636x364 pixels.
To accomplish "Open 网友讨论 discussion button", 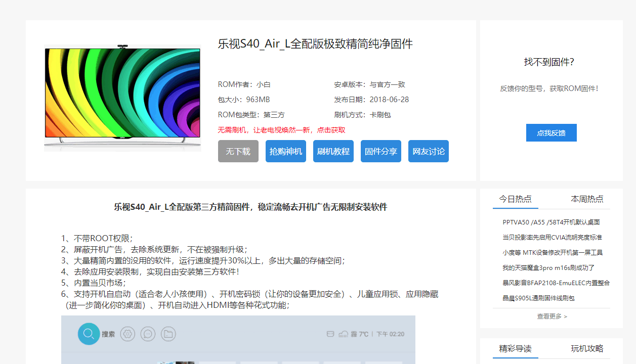I will [429, 151].
